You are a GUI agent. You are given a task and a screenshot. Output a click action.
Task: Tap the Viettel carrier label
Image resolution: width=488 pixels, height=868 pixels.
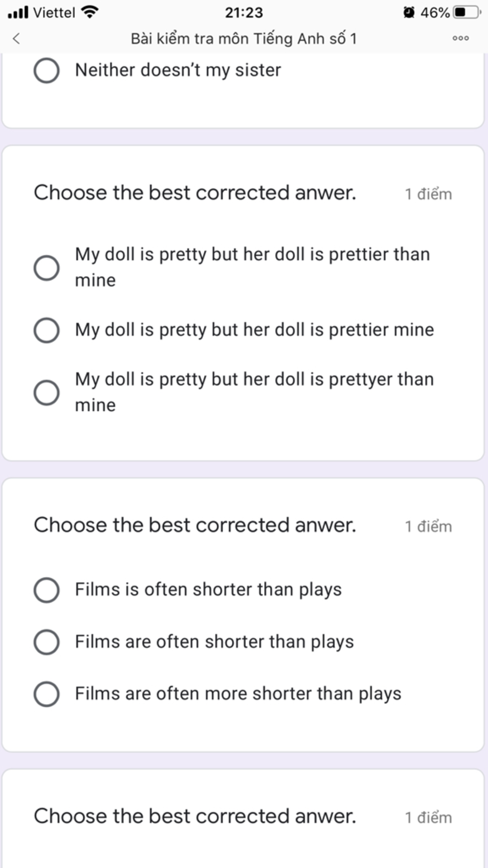pos(54,12)
